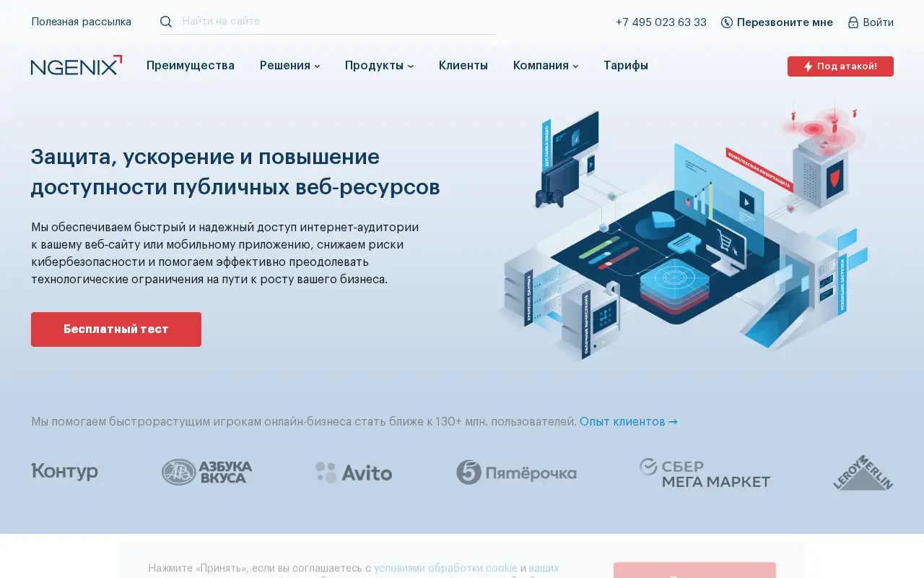Select the Leroy Merlin client logo
This screenshot has height=578, width=924.
tap(863, 473)
